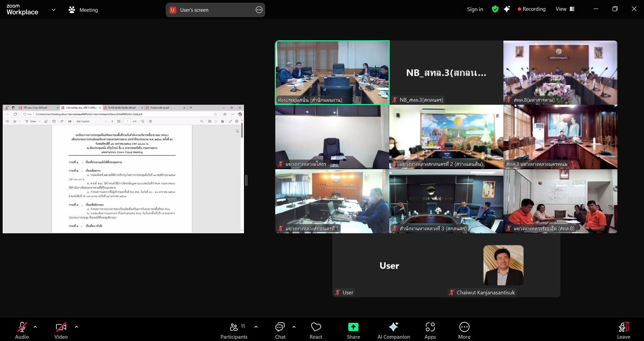Open the React emoji menu
Screen dimensions: 644x341
click(x=316, y=331)
